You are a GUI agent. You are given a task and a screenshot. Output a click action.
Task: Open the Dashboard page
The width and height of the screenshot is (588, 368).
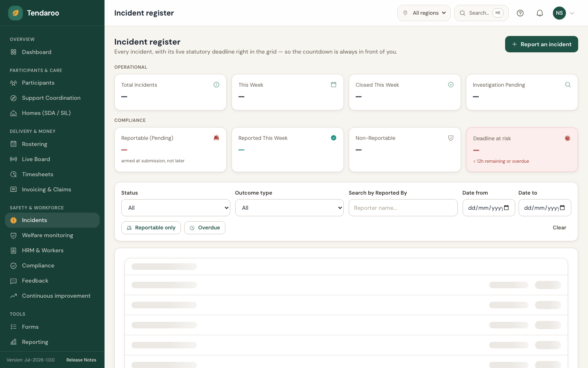pyautogui.click(x=52, y=52)
